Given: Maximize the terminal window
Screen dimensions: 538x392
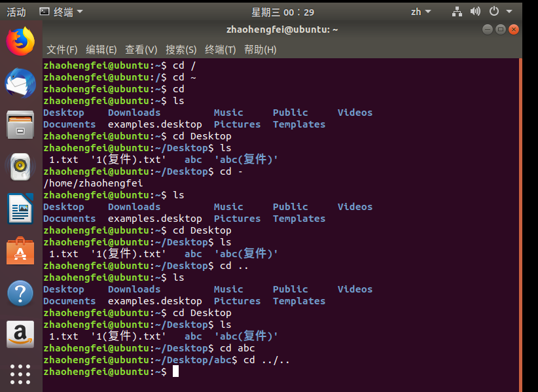Looking at the screenshot, I should coord(501,29).
